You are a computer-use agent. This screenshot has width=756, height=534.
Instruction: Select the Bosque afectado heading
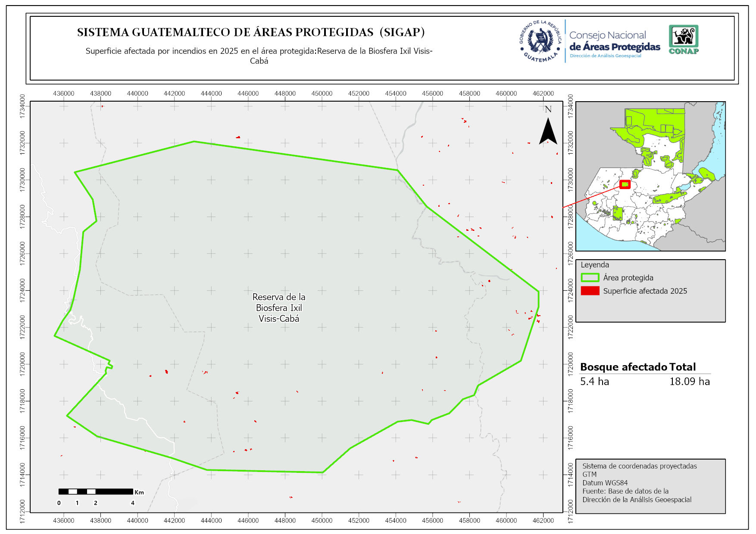[x=623, y=367]
